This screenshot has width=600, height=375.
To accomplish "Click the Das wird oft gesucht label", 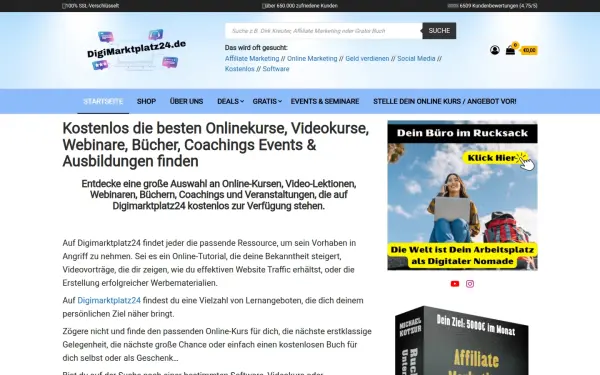I will [256, 48].
